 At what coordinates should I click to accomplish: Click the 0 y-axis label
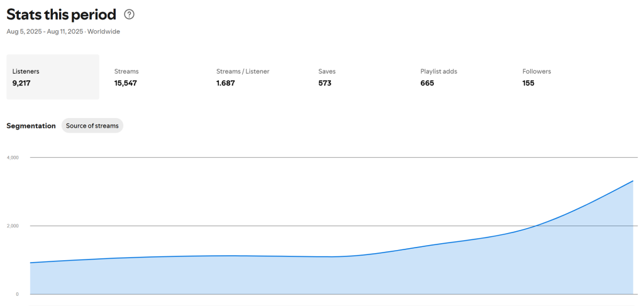coord(17,294)
